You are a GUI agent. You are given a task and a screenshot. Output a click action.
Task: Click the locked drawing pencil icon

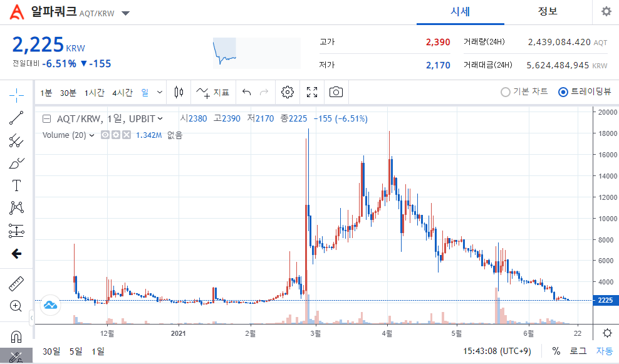(16, 357)
